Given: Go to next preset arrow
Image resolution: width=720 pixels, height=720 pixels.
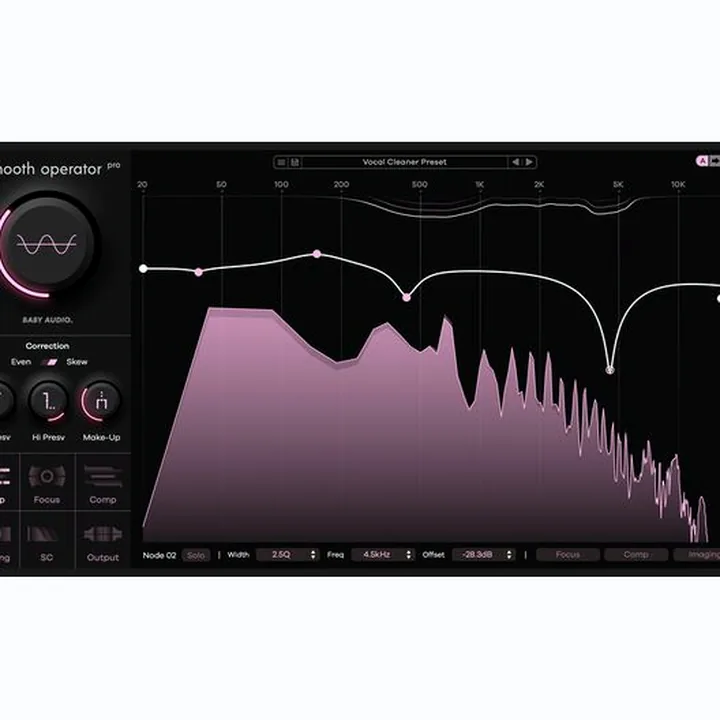Looking at the screenshot, I should [529, 162].
